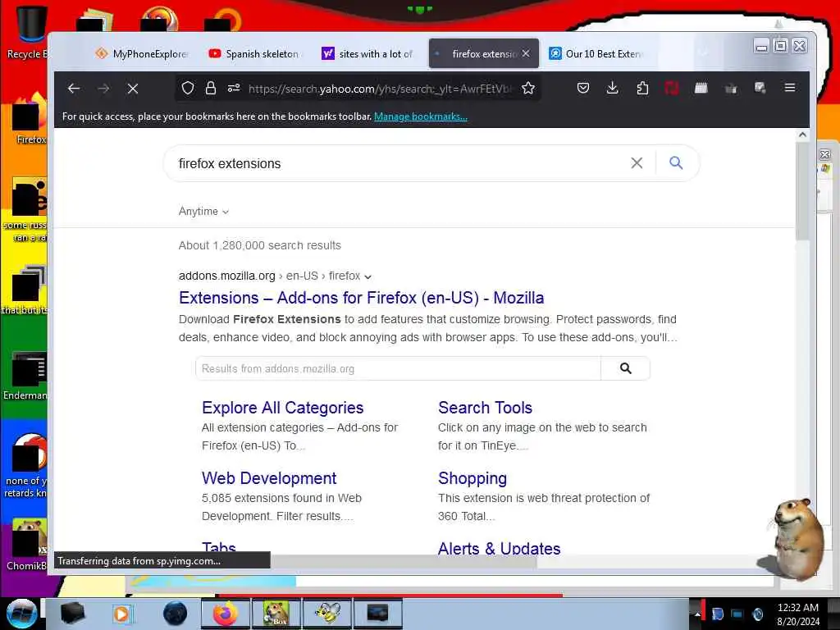
Task: Stop page loading with the X button
Action: coord(133,89)
